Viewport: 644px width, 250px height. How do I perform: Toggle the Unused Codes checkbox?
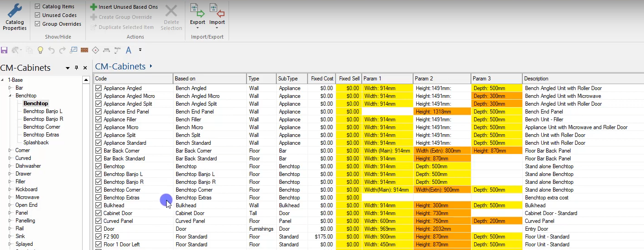(x=38, y=15)
